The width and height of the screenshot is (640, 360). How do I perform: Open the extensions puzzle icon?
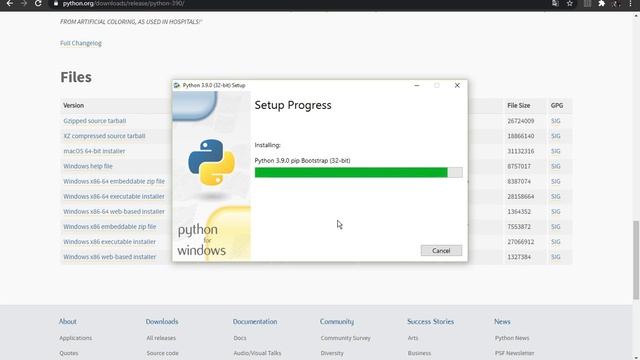601,3
